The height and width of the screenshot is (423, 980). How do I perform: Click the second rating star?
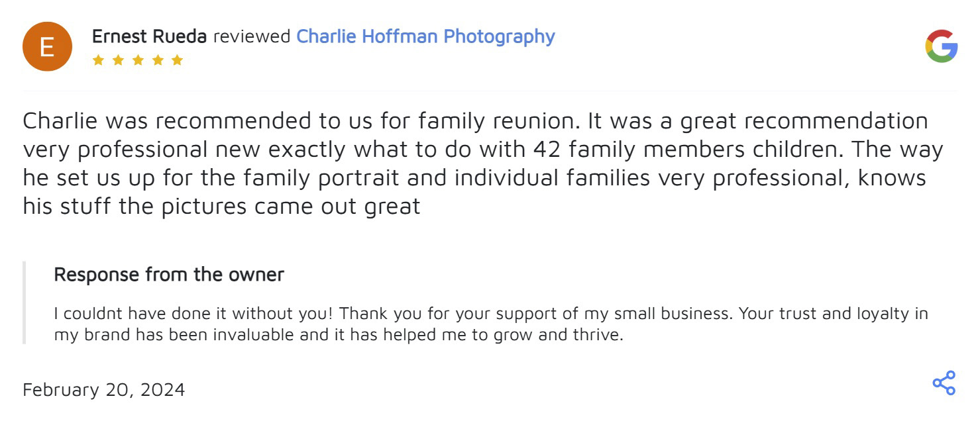[x=118, y=60]
